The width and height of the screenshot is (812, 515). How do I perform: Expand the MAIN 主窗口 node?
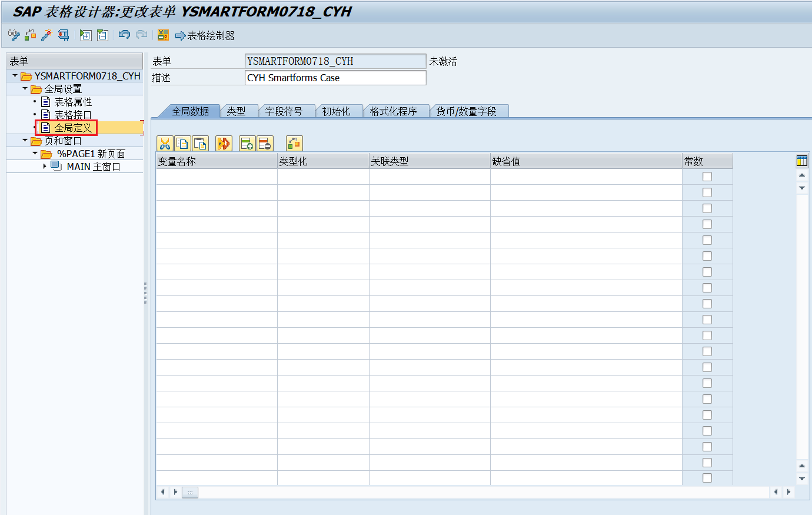[x=45, y=167]
